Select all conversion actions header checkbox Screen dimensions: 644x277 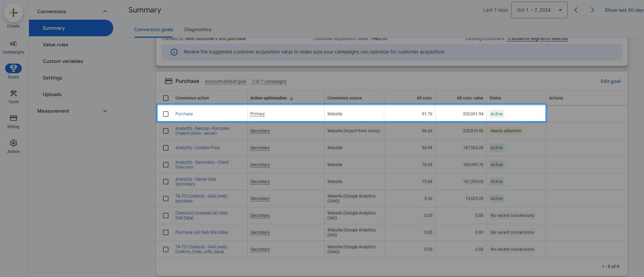coord(166,98)
